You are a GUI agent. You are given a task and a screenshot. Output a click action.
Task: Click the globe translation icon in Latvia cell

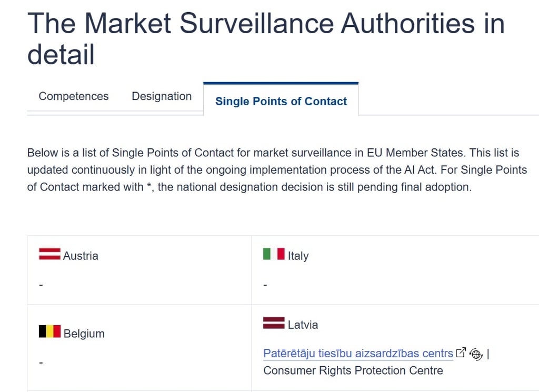[x=476, y=354]
